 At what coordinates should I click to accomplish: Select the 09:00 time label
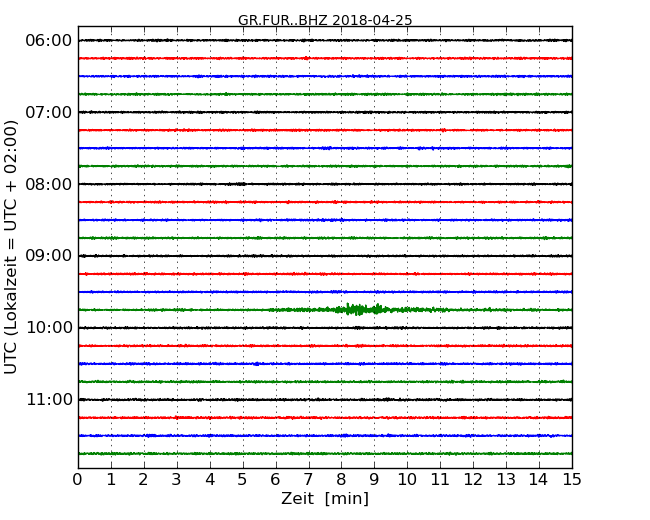[x=49, y=256]
